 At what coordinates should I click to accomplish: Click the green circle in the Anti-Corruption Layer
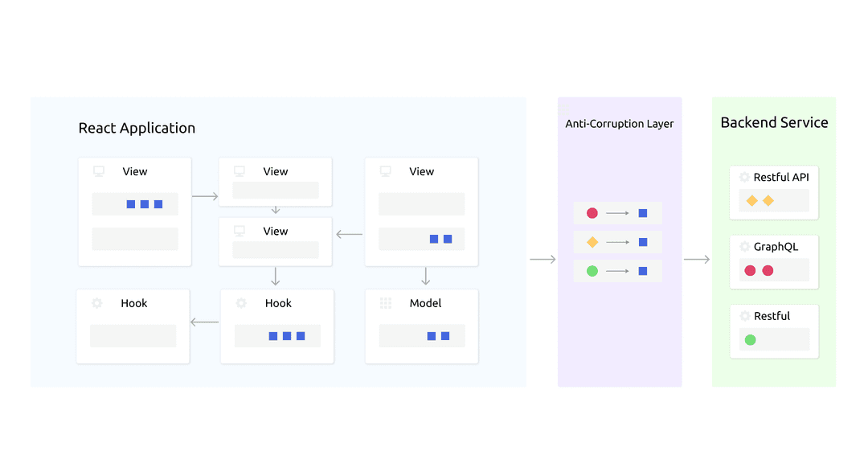592,271
